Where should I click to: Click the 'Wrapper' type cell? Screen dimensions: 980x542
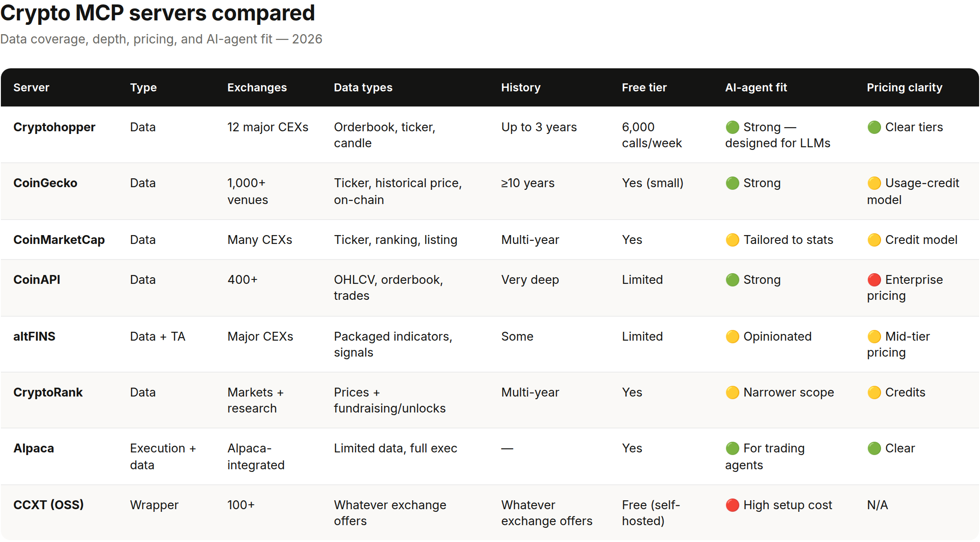[154, 505]
